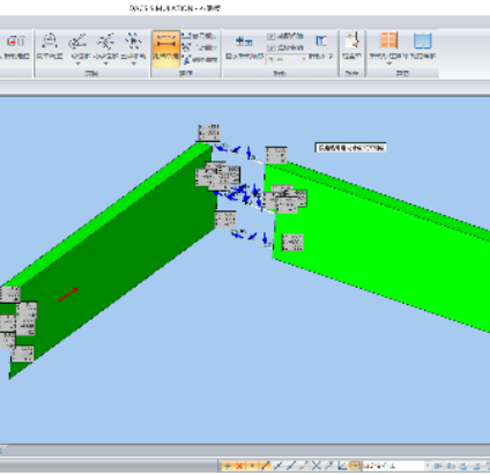Viewport: 490px width, 475px height.
Task: Expand the dropdown arrow under second geometry tool
Action: (78, 63)
